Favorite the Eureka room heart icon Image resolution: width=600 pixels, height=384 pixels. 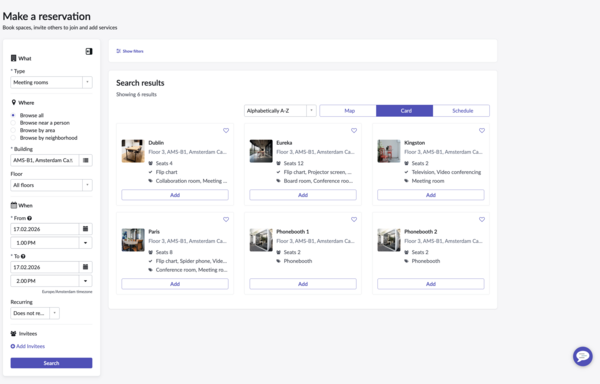(354, 130)
